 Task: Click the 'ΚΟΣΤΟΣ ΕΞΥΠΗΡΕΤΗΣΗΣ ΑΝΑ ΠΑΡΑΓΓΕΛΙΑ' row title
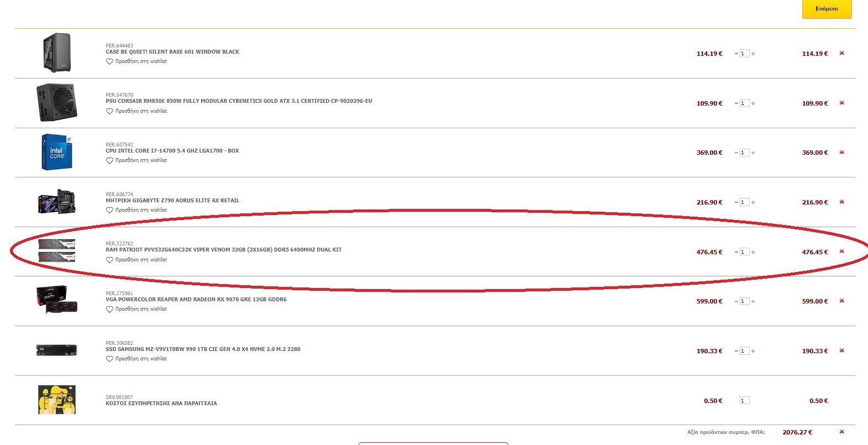[161, 404]
